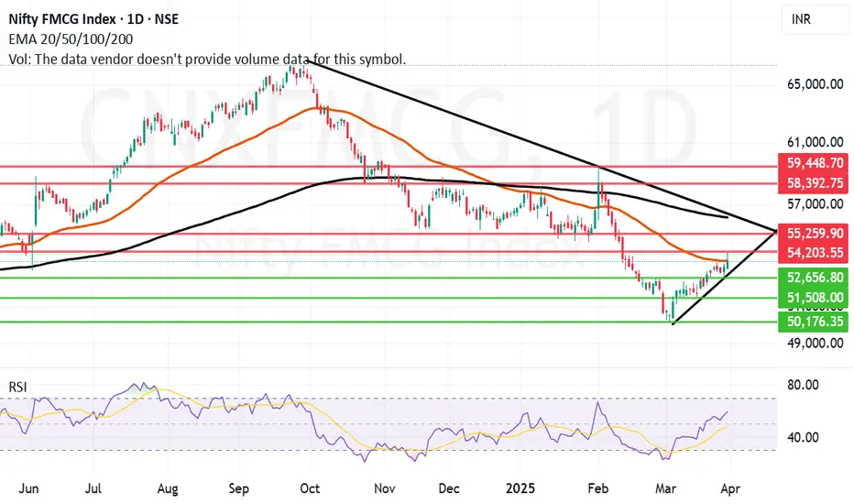Viewport: 854px width, 504px height.
Task: Click the Jul label on time axis
Action: tap(93, 488)
